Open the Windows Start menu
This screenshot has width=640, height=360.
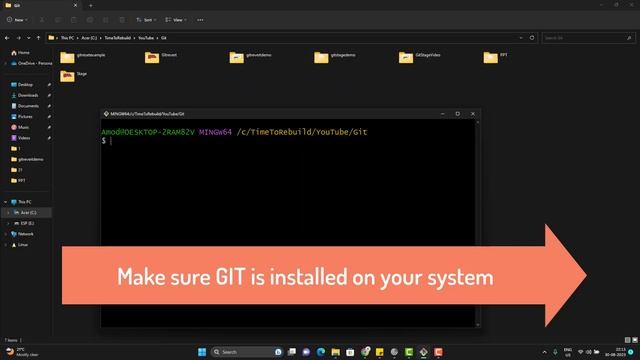tap(202, 352)
